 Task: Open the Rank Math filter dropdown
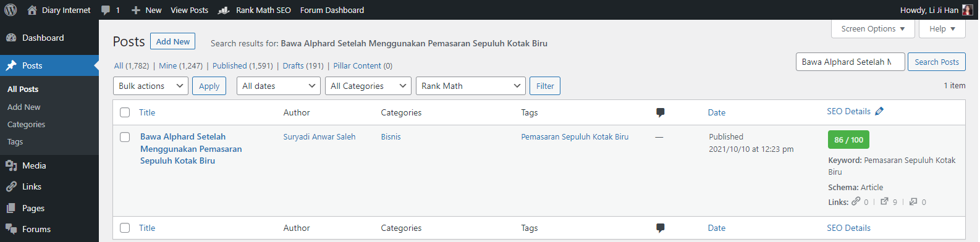pyautogui.click(x=471, y=86)
